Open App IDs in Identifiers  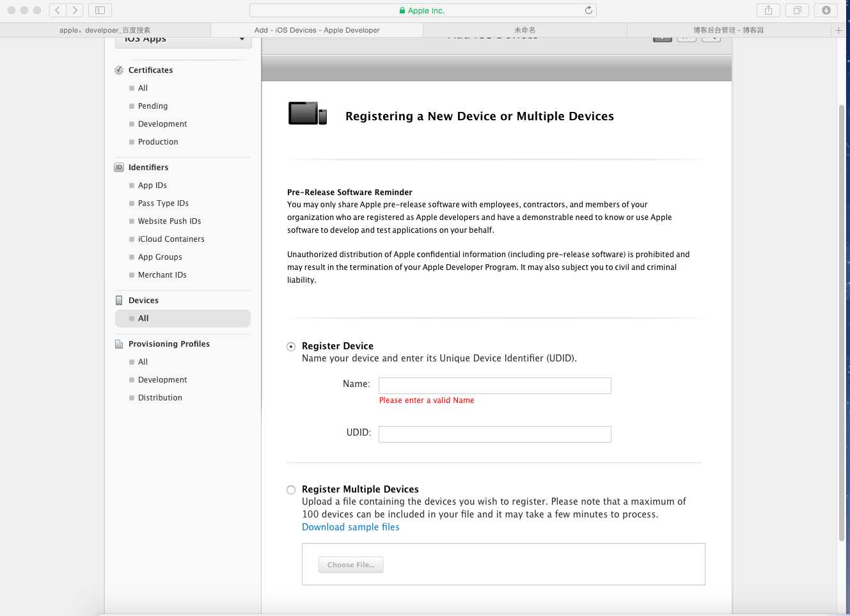(x=152, y=186)
